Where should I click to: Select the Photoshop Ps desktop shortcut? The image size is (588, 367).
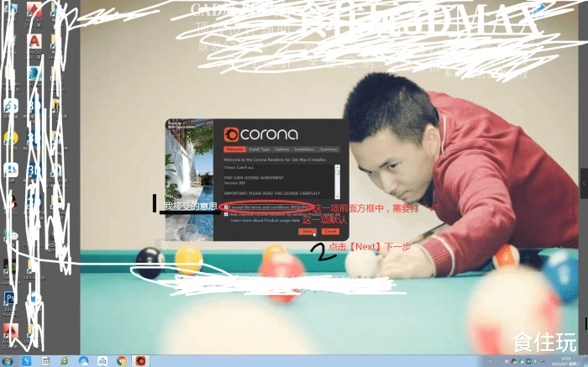(x=10, y=300)
